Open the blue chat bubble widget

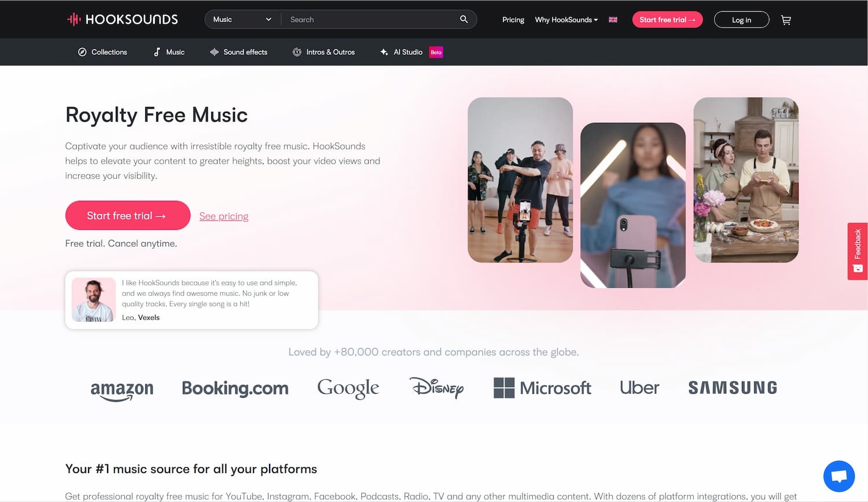click(839, 476)
